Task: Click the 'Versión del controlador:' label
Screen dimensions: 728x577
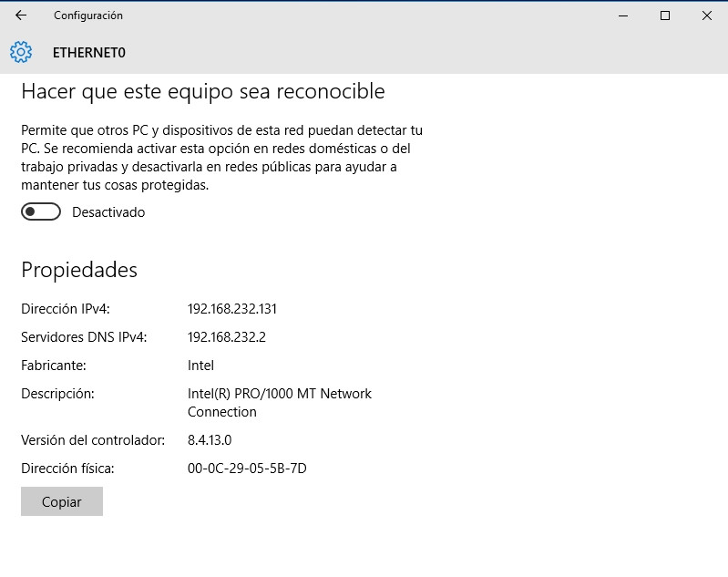Action: click(x=93, y=440)
